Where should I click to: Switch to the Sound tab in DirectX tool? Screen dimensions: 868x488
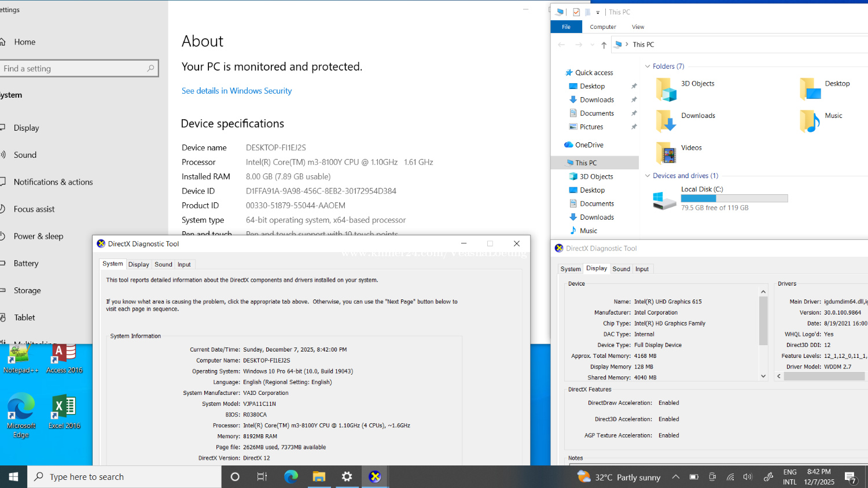[163, 264]
